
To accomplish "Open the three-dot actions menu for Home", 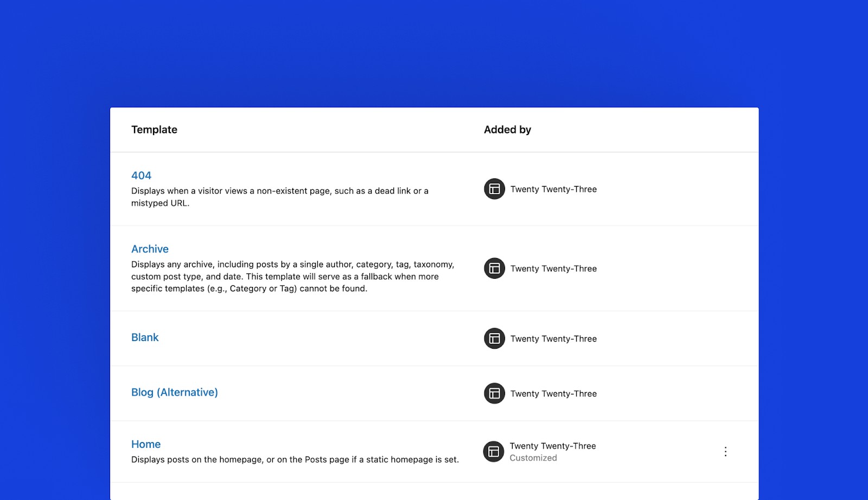I will [x=725, y=452].
